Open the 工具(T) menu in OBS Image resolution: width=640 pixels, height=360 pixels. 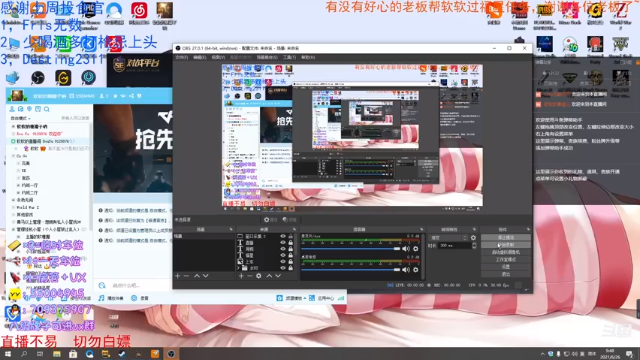[289, 58]
